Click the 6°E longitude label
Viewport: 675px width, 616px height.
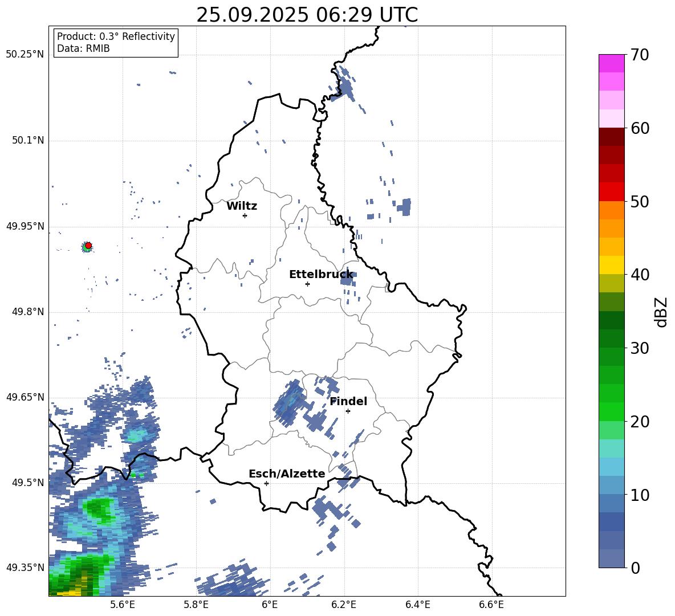[270, 605]
